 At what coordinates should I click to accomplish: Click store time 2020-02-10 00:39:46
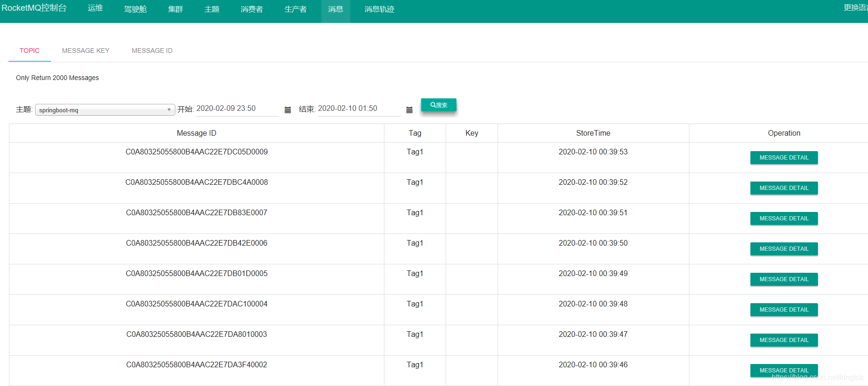coord(593,365)
